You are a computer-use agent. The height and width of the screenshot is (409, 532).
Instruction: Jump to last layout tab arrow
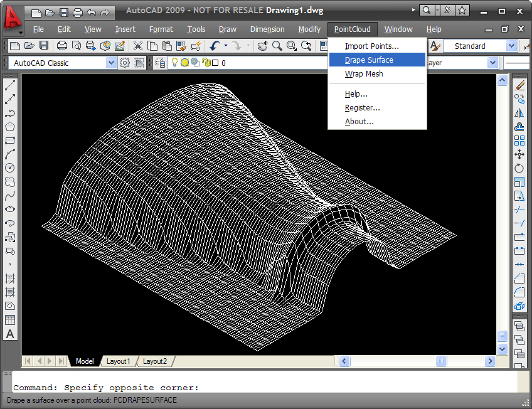[61, 361]
